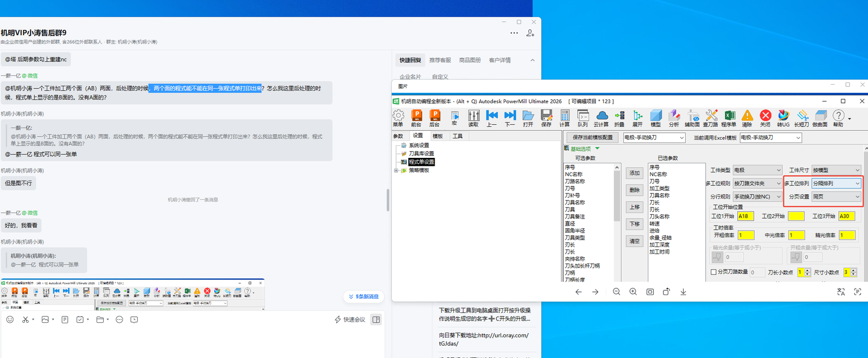Click the 长短刀 toolbar icon
This screenshot has height=358, width=868.
click(802, 118)
